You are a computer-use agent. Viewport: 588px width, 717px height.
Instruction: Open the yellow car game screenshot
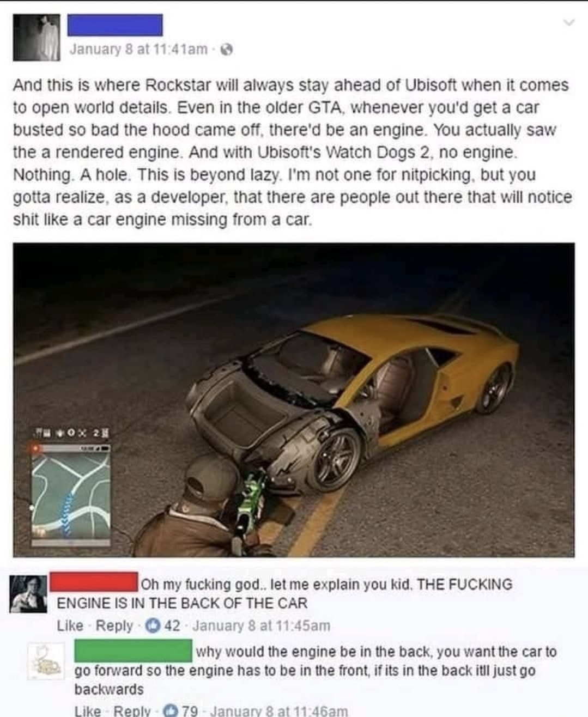pyautogui.click(x=294, y=399)
